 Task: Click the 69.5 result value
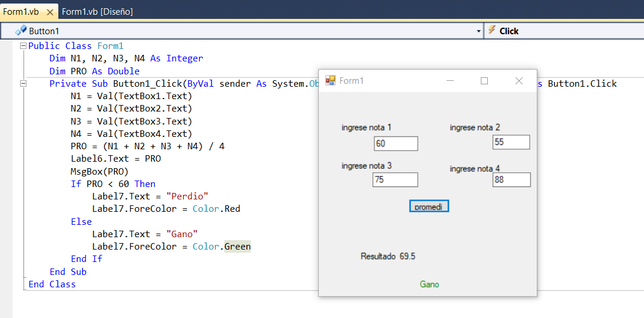coord(407,256)
